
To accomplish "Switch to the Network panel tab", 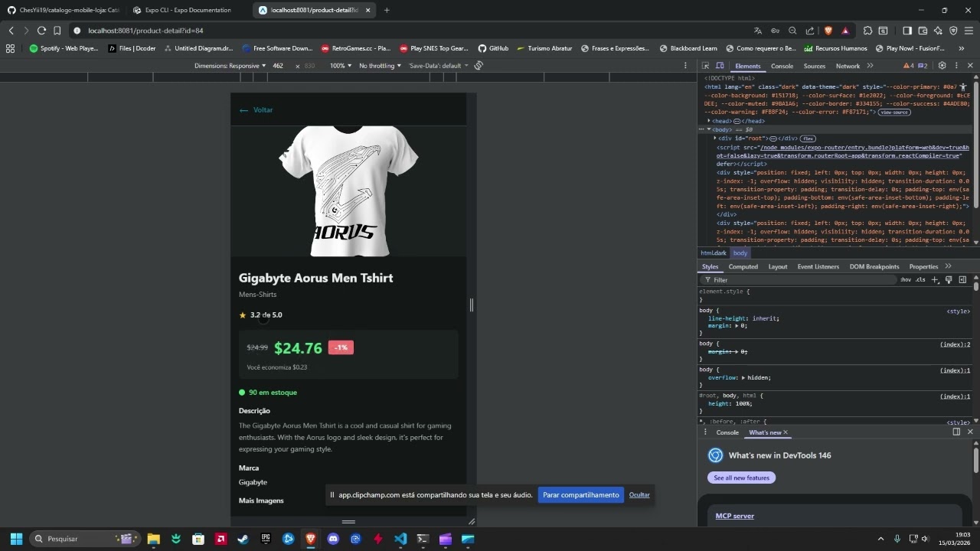I will 848,67.
